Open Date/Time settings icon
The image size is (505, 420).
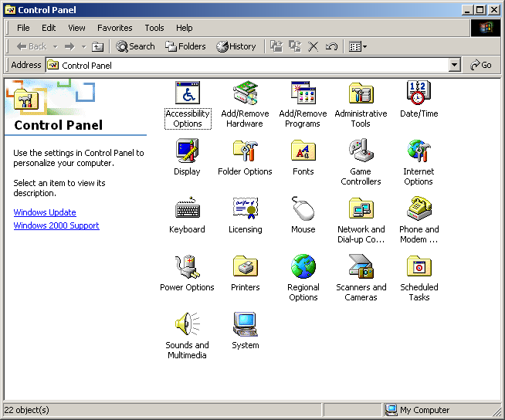click(x=419, y=93)
